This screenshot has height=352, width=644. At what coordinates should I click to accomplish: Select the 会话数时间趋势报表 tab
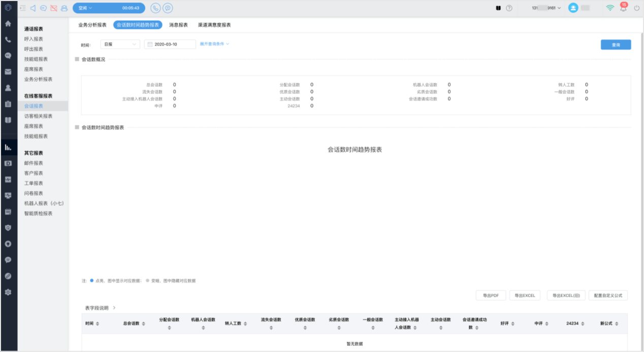[x=138, y=25]
